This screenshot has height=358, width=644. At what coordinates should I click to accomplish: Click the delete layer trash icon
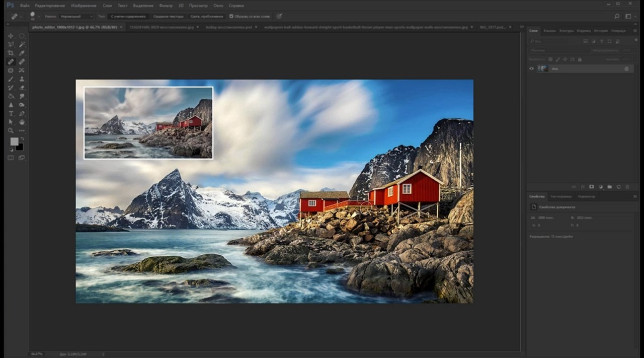[x=627, y=187]
